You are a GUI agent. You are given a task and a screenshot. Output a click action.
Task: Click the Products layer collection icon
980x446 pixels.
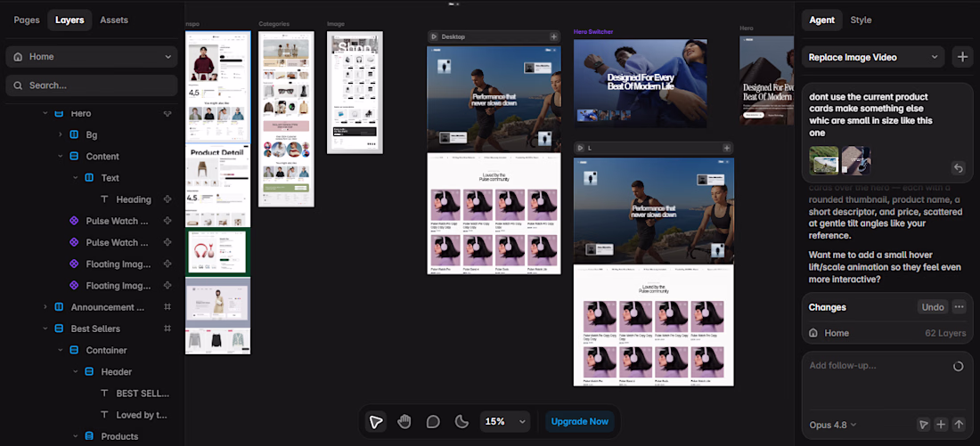coord(89,436)
